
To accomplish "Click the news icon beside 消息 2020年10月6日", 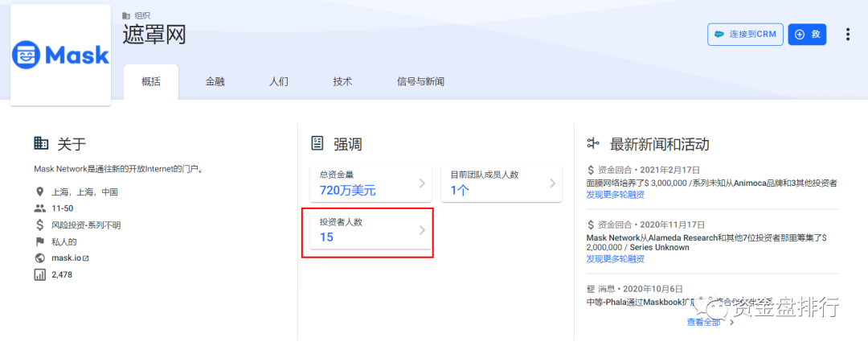I will click(x=591, y=290).
